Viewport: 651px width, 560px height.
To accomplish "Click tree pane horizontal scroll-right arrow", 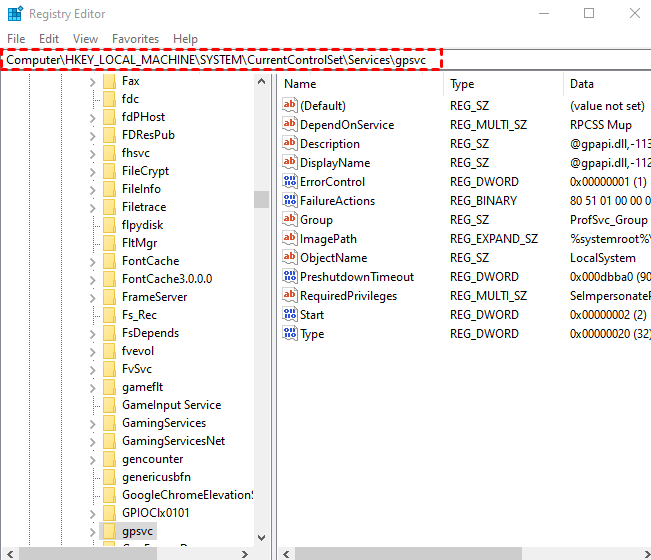I will (245, 554).
